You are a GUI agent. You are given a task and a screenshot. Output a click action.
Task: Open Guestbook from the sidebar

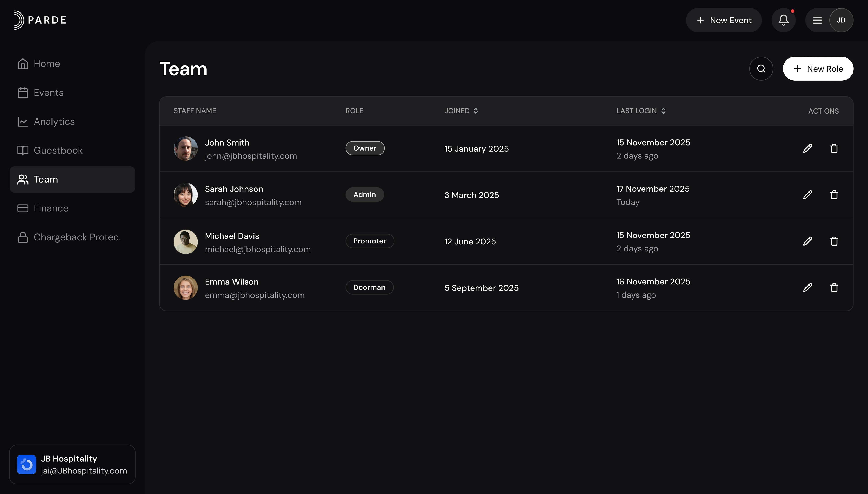coord(58,150)
